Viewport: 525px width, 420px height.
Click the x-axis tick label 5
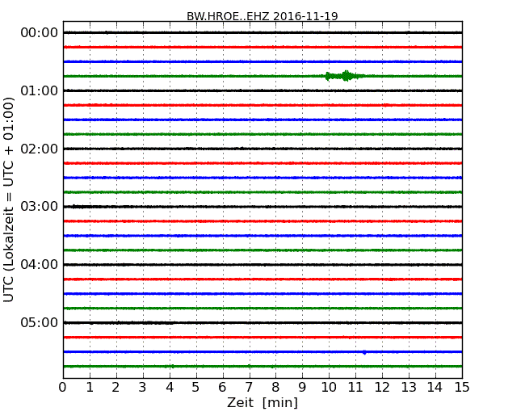click(196, 388)
